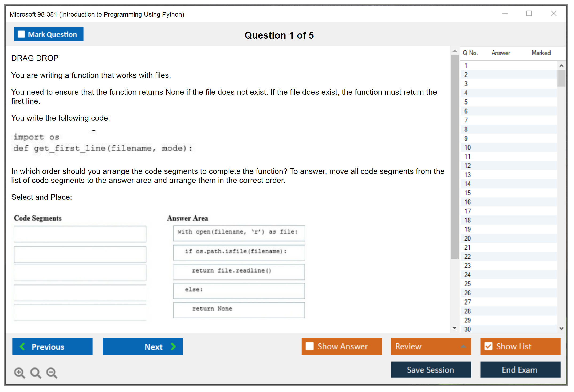Click the zoom in magnifier icon
This screenshot has width=574, height=392.
pos(19,373)
